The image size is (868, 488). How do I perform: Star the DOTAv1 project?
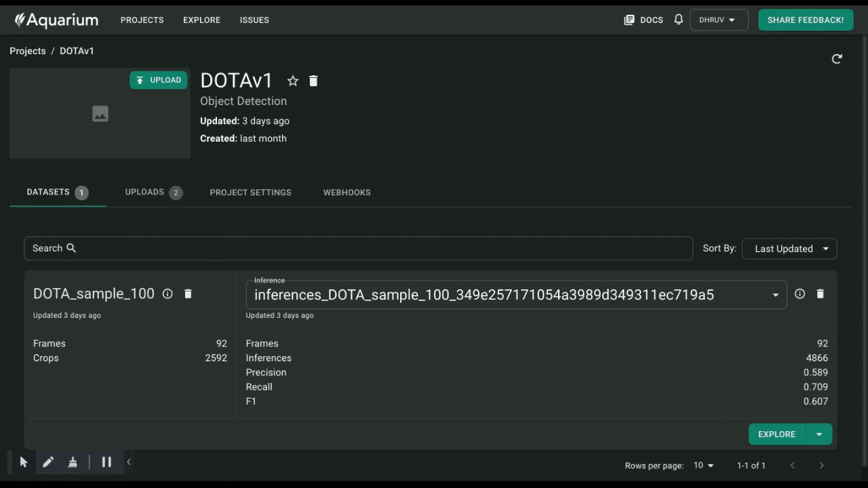pos(293,81)
